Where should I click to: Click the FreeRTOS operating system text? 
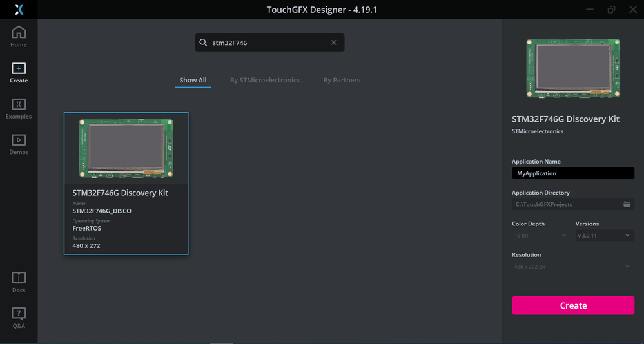tap(86, 228)
